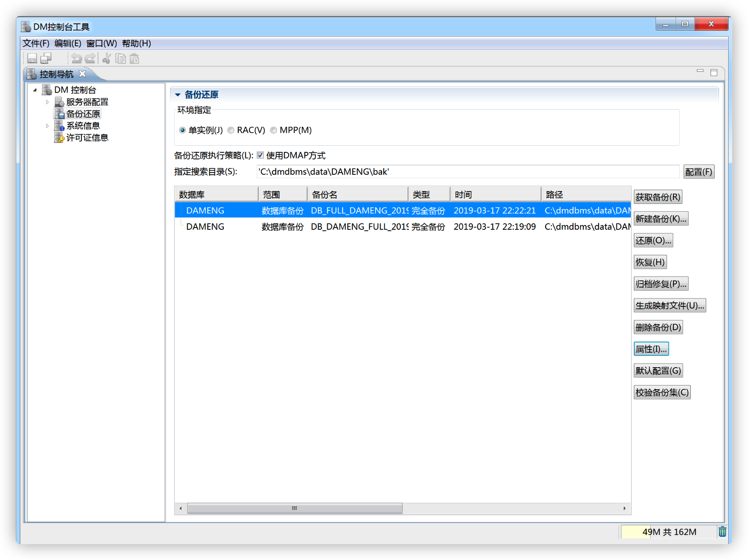The height and width of the screenshot is (560, 748).
Task: Switch to the 控制导航 tab
Action: point(56,74)
